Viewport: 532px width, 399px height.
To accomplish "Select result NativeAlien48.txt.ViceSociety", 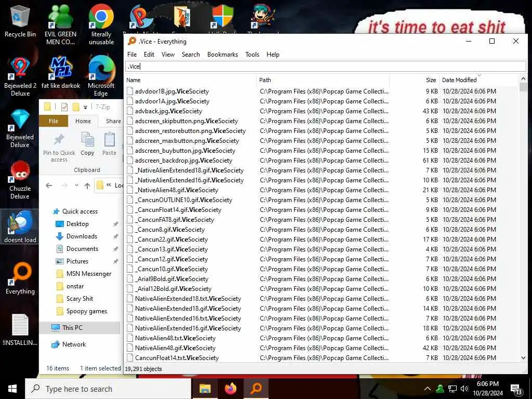I will pos(175,338).
